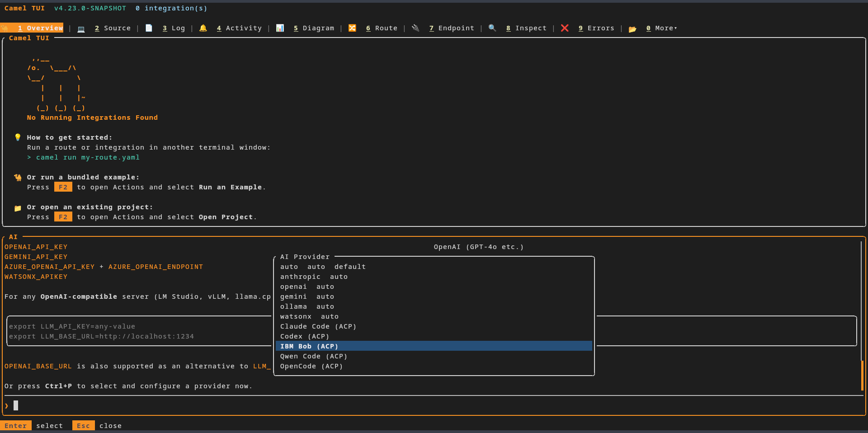The width and height of the screenshot is (868, 433).
Task: Click the bar chart icon before Diagram
Action: coord(280,28)
